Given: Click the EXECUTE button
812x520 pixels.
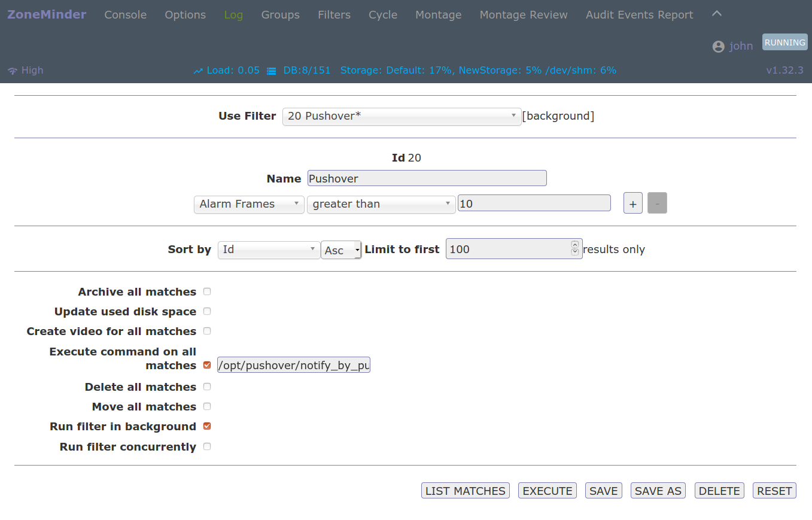Looking at the screenshot, I should pos(548,491).
